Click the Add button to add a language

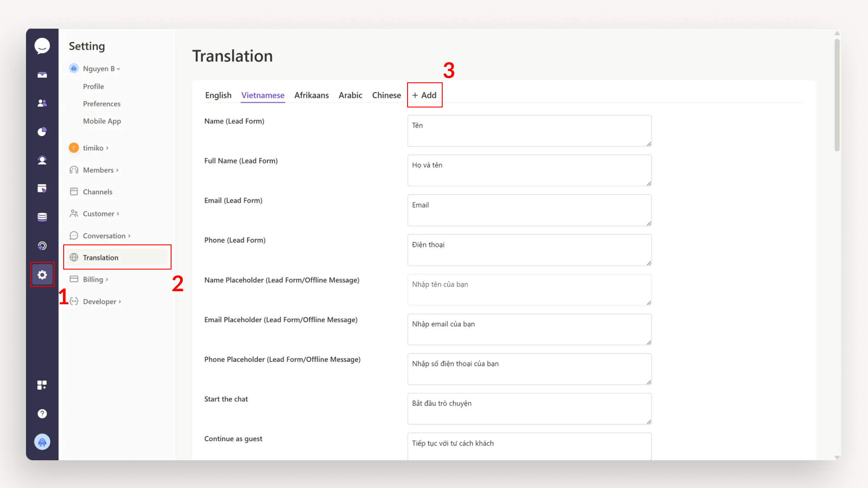point(424,95)
